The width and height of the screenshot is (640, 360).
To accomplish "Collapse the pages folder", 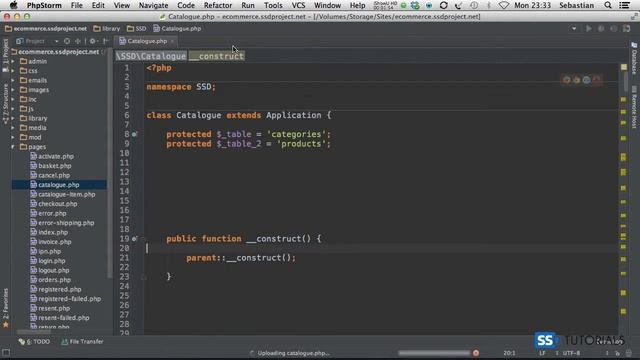I will 13,147.
